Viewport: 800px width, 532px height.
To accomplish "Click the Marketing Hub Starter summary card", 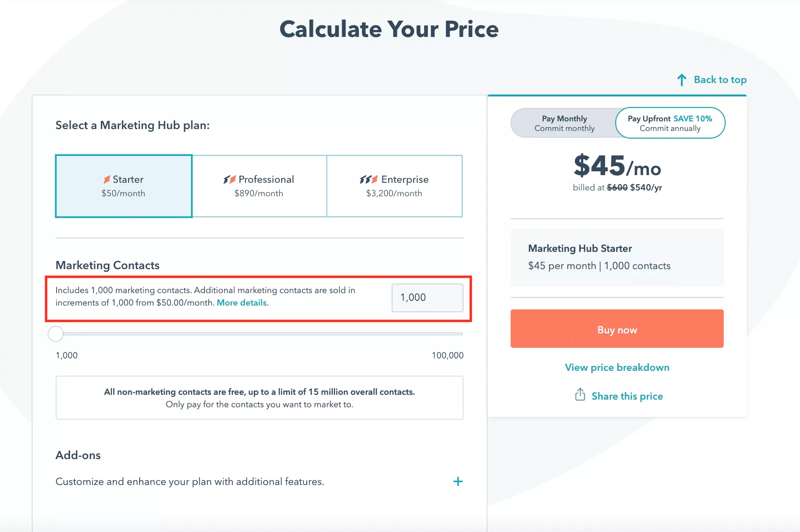I will point(617,258).
